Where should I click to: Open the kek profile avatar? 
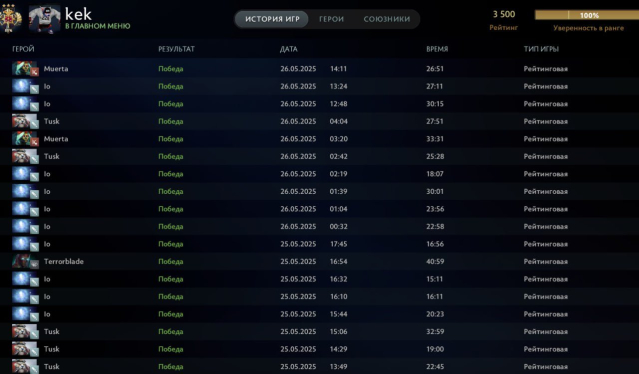point(44,18)
